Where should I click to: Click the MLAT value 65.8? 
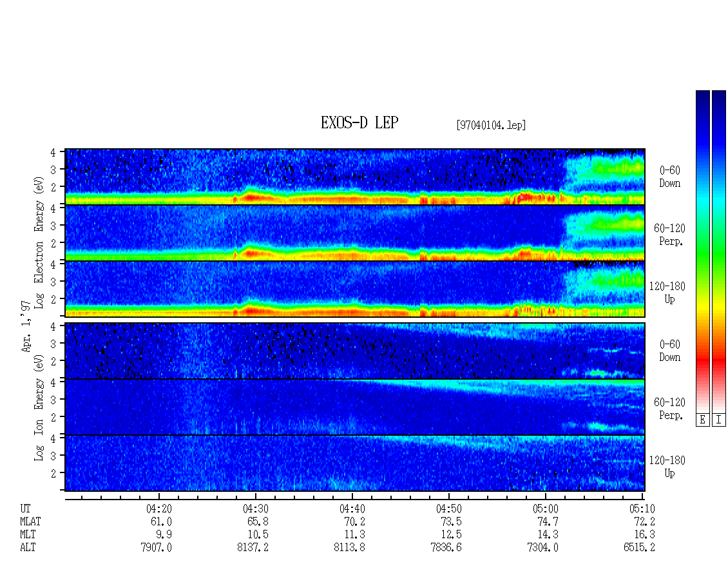[258, 521]
